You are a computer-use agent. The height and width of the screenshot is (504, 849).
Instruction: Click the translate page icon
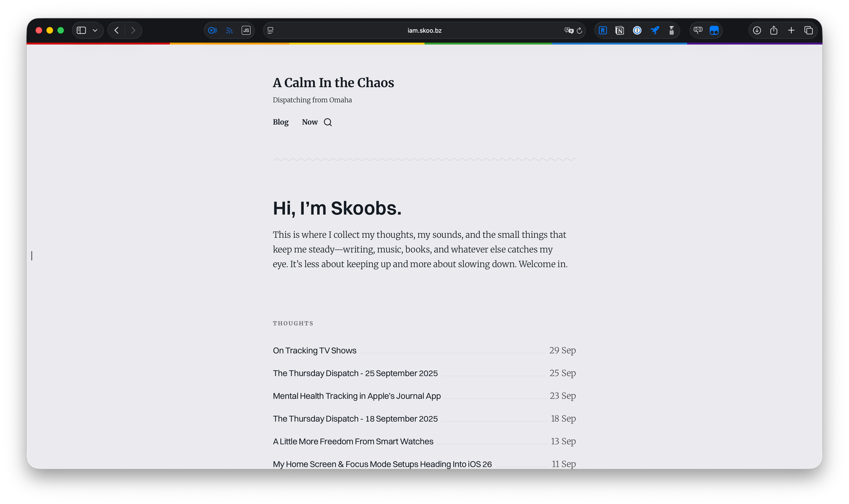coord(569,31)
